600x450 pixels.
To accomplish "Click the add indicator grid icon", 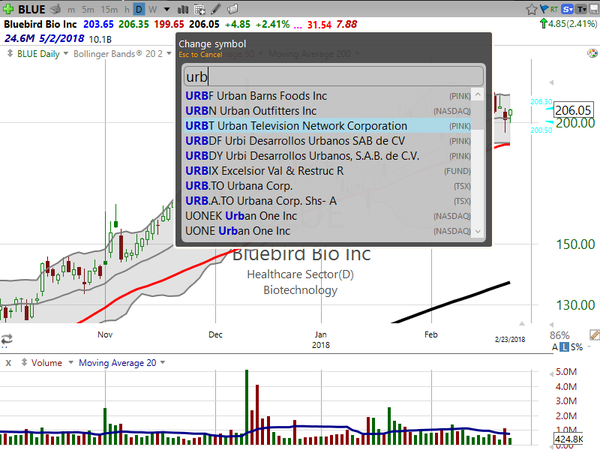I will click(199, 9).
